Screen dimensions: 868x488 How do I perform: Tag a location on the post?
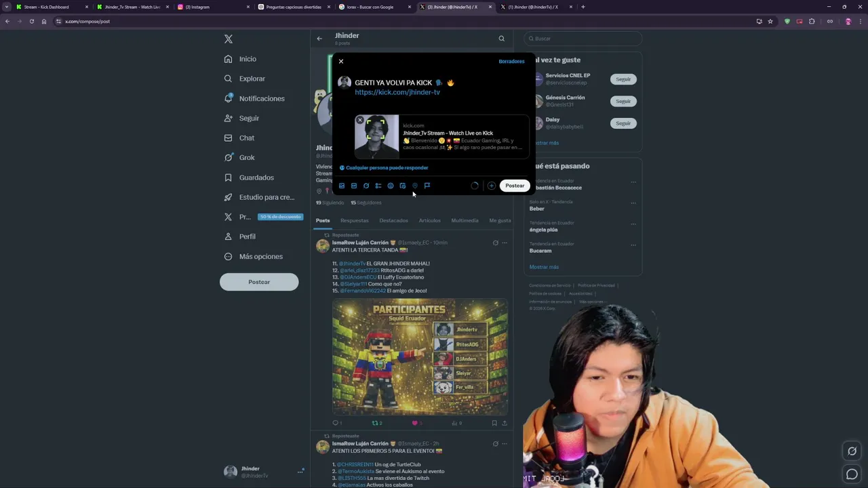(x=415, y=186)
